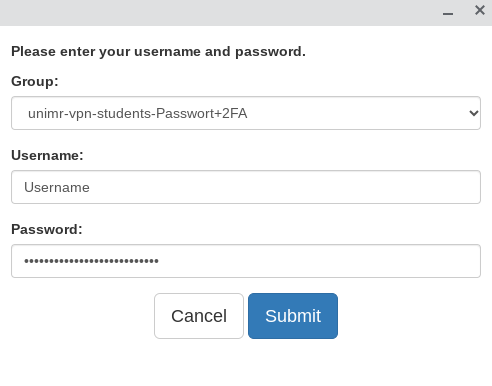Focus the Password input field
Viewport: 492px width, 386px height.
246,261
